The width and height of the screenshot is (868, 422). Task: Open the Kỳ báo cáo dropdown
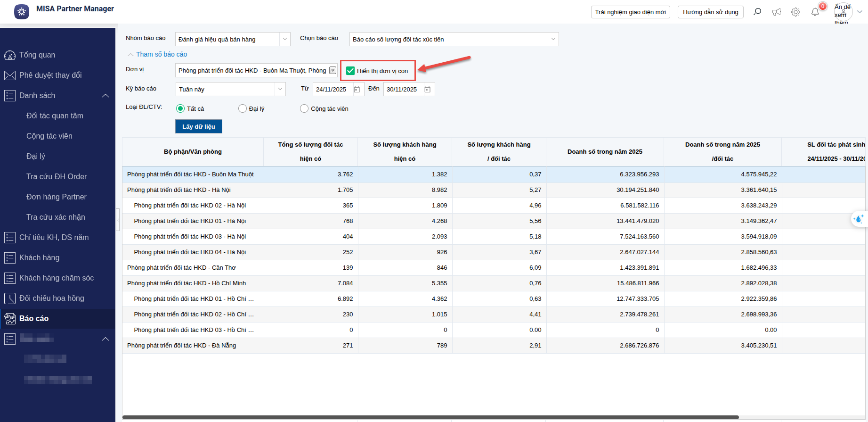tap(280, 89)
